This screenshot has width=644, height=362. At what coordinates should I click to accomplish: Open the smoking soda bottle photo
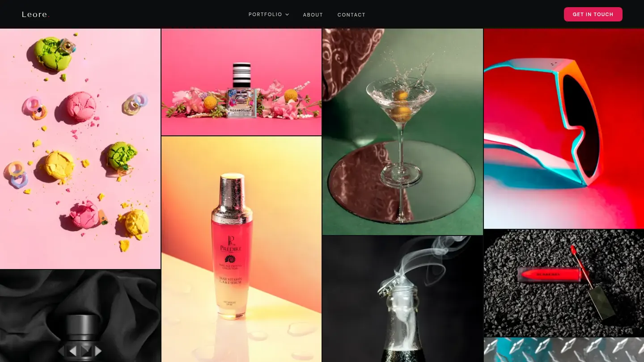402,299
